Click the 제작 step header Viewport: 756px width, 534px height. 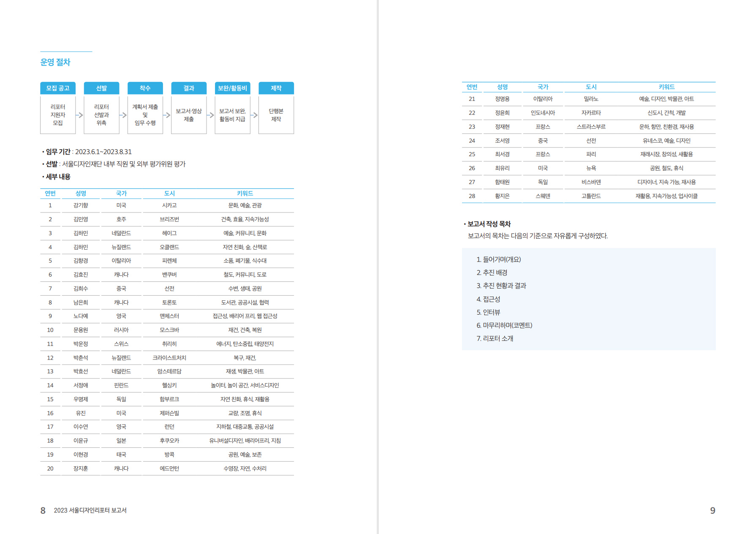click(x=276, y=88)
